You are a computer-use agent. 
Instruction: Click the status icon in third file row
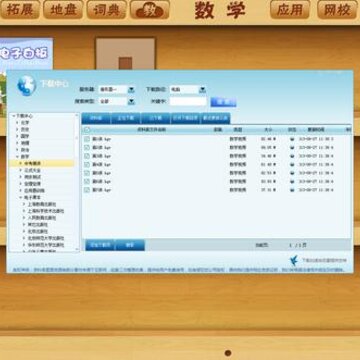point(292,156)
